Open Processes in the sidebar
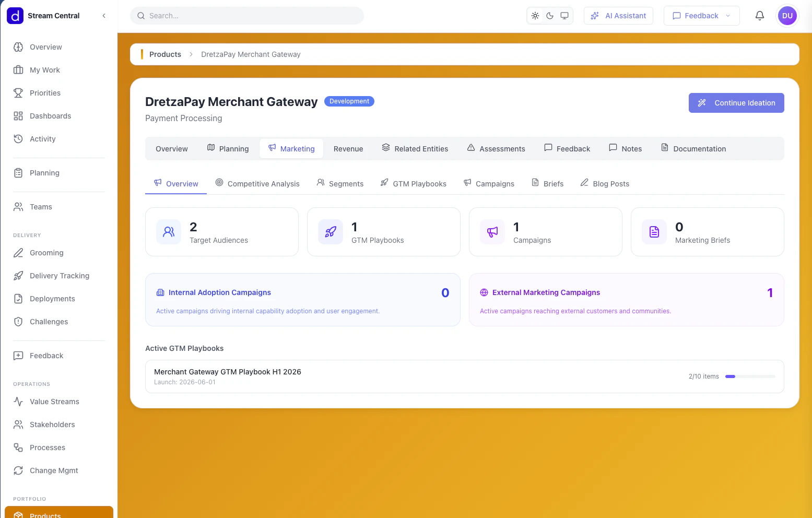812x518 pixels. tap(58, 448)
